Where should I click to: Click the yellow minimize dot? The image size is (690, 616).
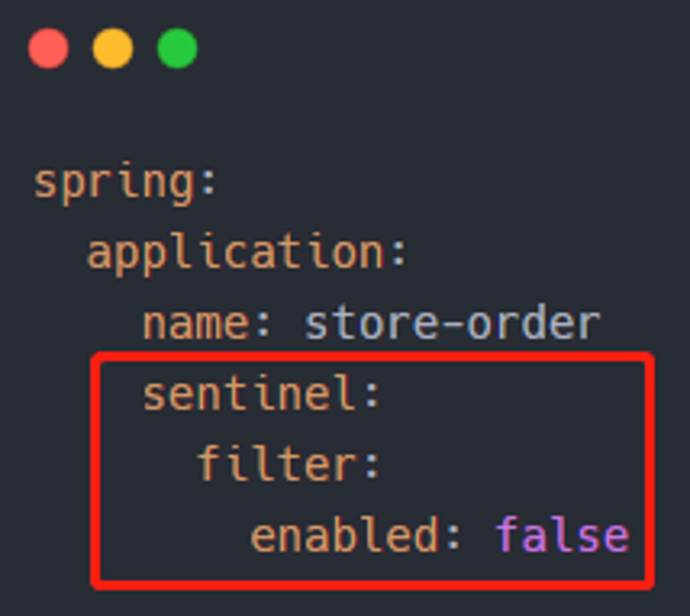pos(113,48)
